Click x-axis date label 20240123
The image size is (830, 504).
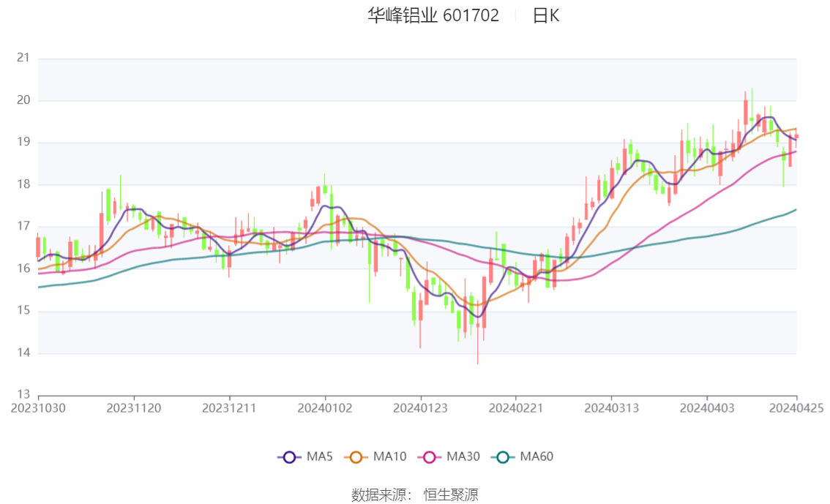(x=420, y=408)
